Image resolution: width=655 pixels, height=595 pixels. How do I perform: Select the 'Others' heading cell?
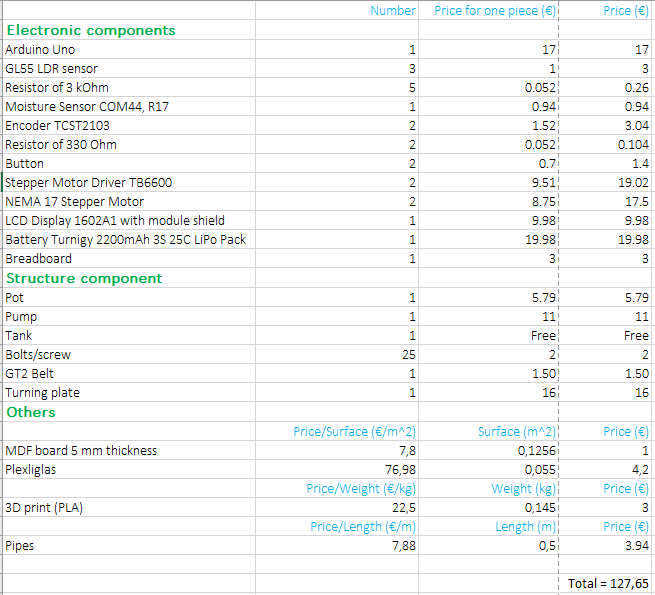tap(129, 412)
